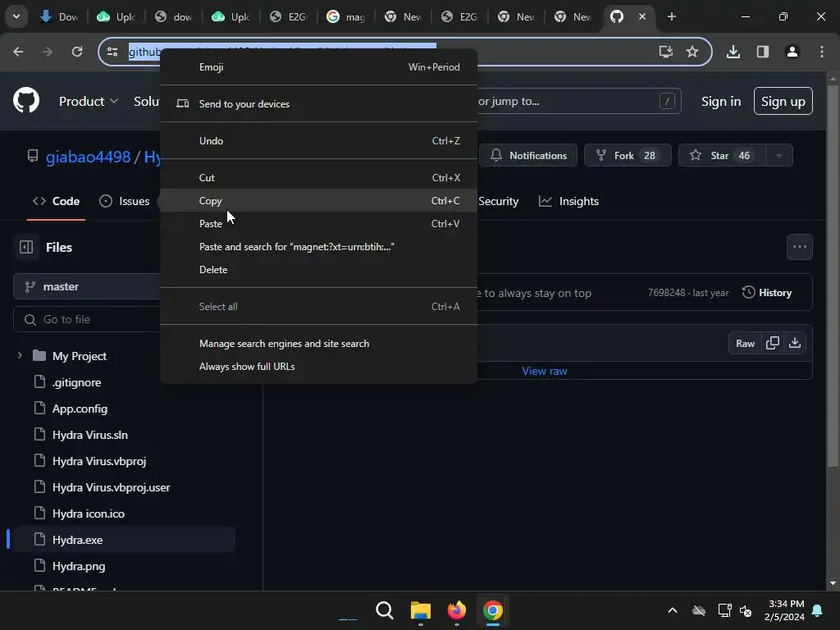
Task: Click the Chrome icon in the taskbar
Action: pos(493,610)
